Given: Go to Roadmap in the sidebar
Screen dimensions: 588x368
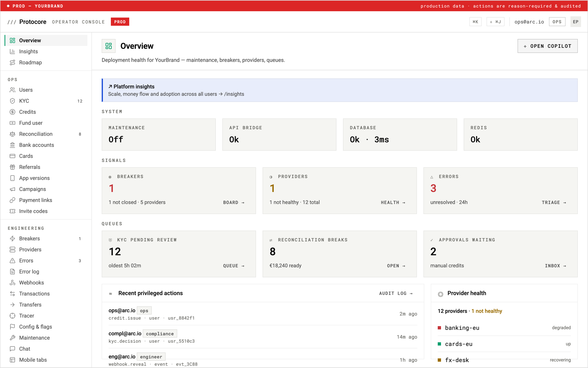Looking at the screenshot, I should pos(46,62).
